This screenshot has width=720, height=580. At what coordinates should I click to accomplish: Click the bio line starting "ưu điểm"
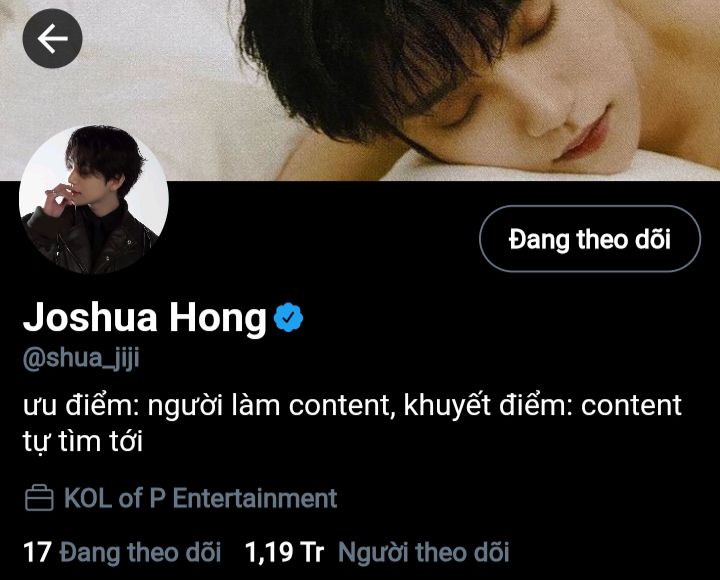(352, 406)
